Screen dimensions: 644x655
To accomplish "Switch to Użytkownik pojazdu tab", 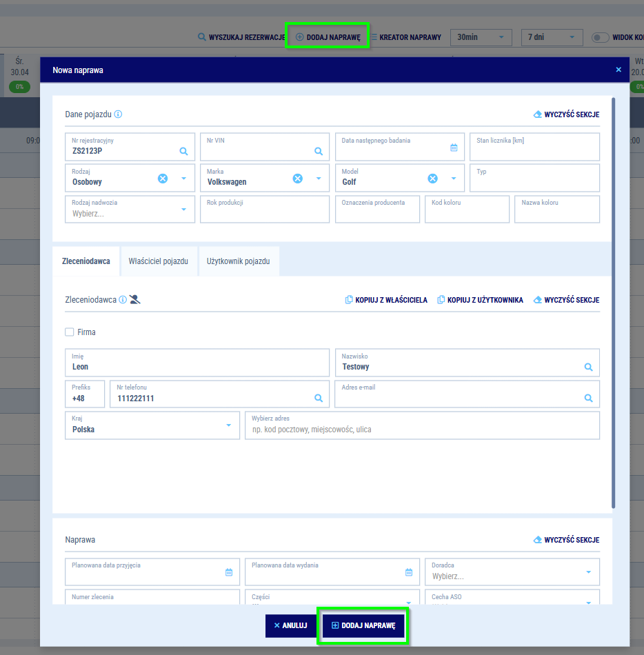I will (x=239, y=262).
